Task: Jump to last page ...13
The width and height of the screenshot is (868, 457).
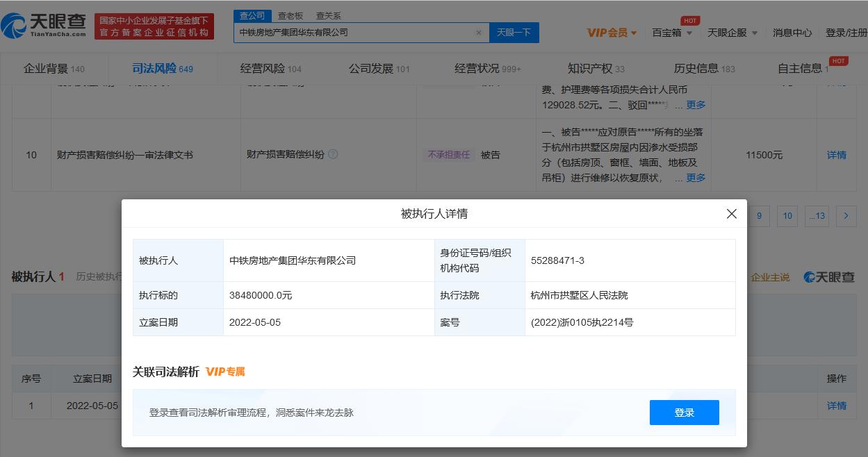Action: point(817,216)
